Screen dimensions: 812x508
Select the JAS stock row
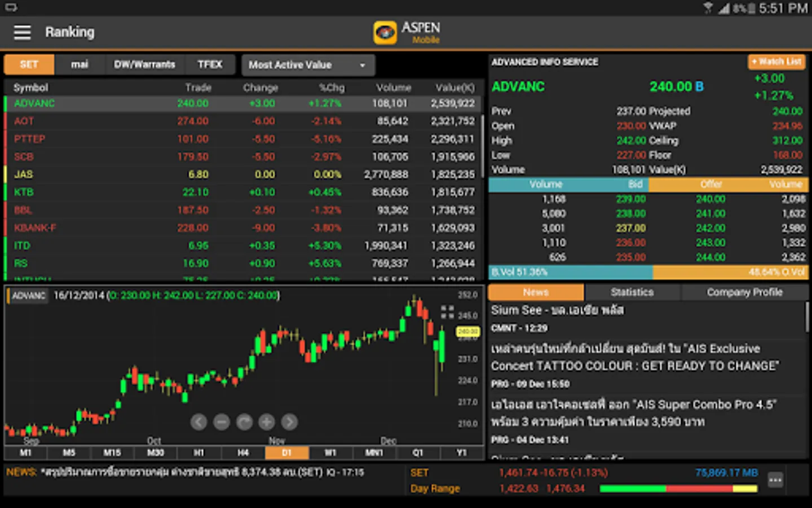point(244,174)
